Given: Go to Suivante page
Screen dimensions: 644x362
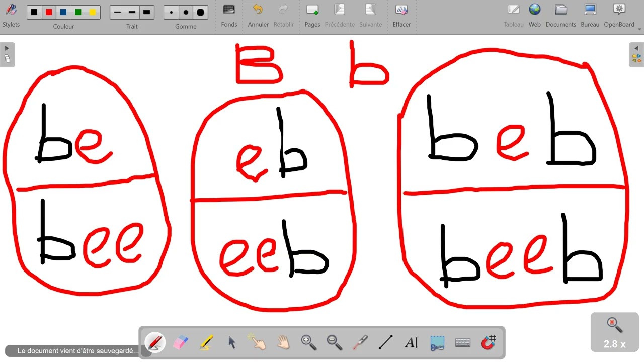Looking at the screenshot, I should [371, 15].
